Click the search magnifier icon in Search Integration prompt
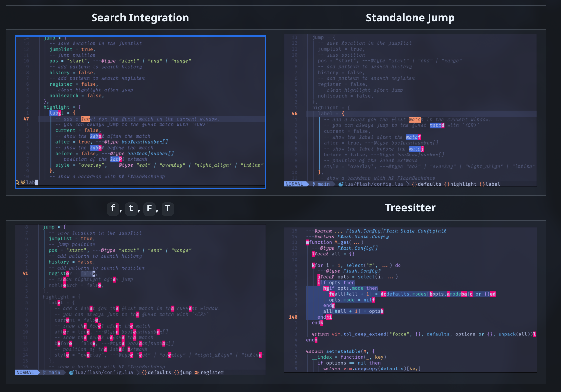561x392 pixels. pos(17,182)
